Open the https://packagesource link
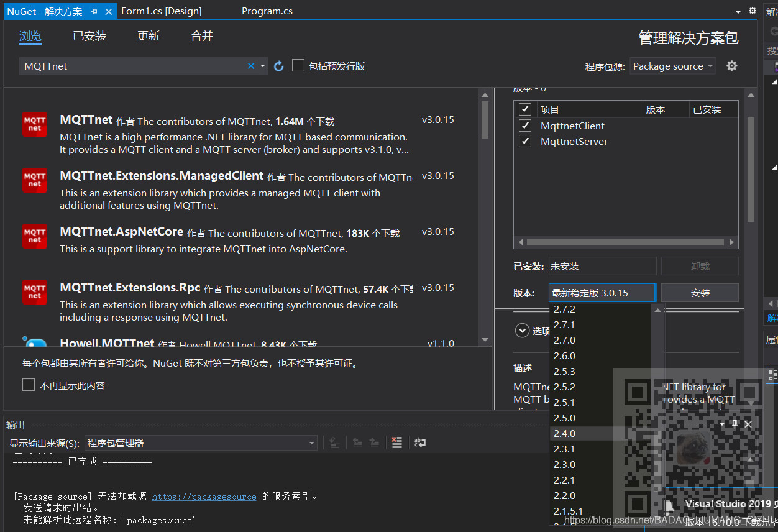 [x=203, y=496]
